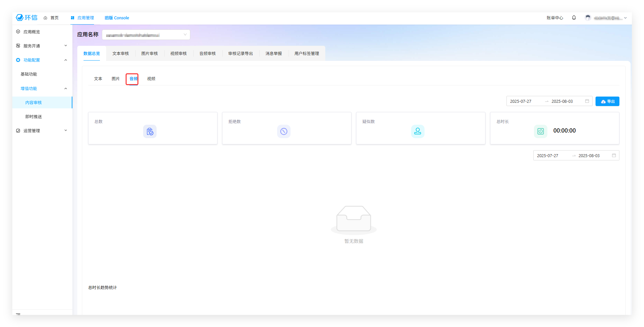Switch to the 文本审核 tab
The image size is (644, 327).
121,53
